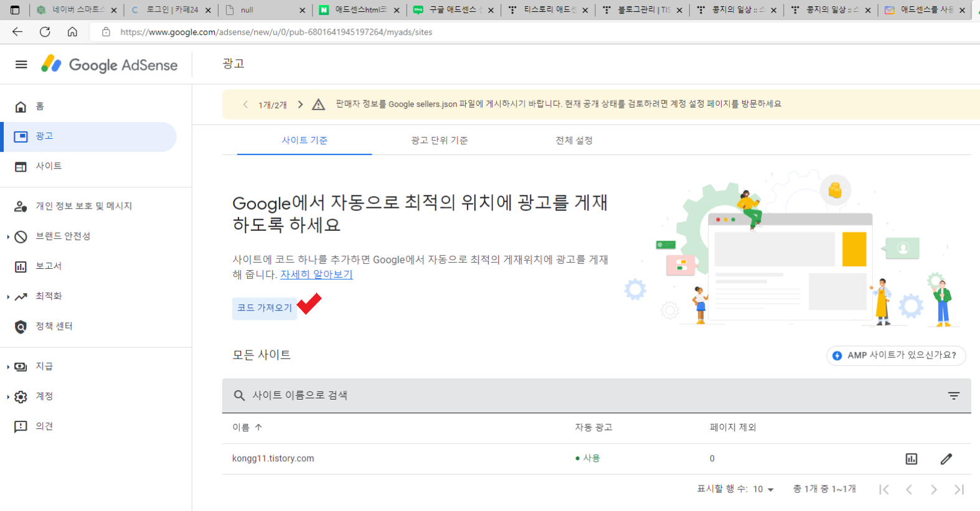Open the 자세히 알아보기 link
The height and width of the screenshot is (511, 980).
[316, 274]
